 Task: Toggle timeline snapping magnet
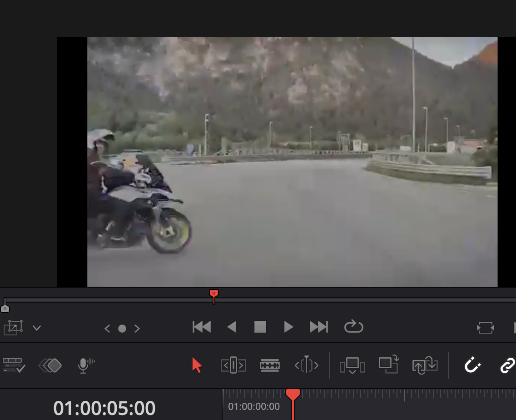pyautogui.click(x=472, y=365)
